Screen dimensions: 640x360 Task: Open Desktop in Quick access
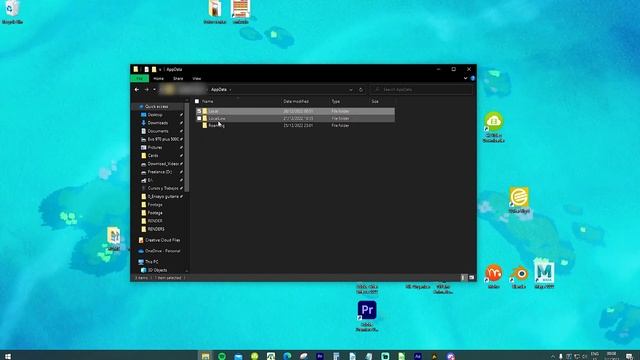pos(155,115)
